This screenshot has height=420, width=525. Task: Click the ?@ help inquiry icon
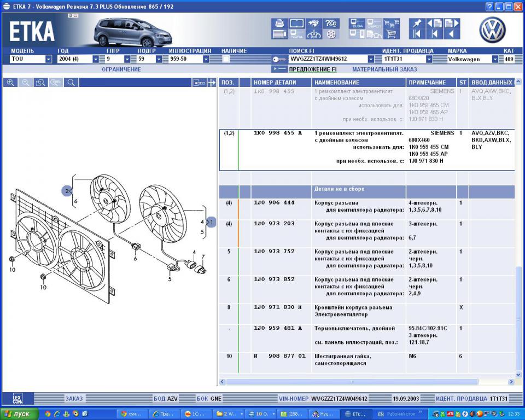click(x=331, y=24)
